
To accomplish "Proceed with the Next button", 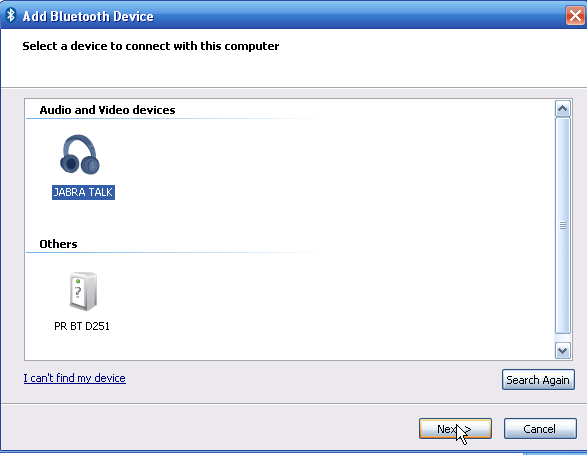I will tap(455, 428).
